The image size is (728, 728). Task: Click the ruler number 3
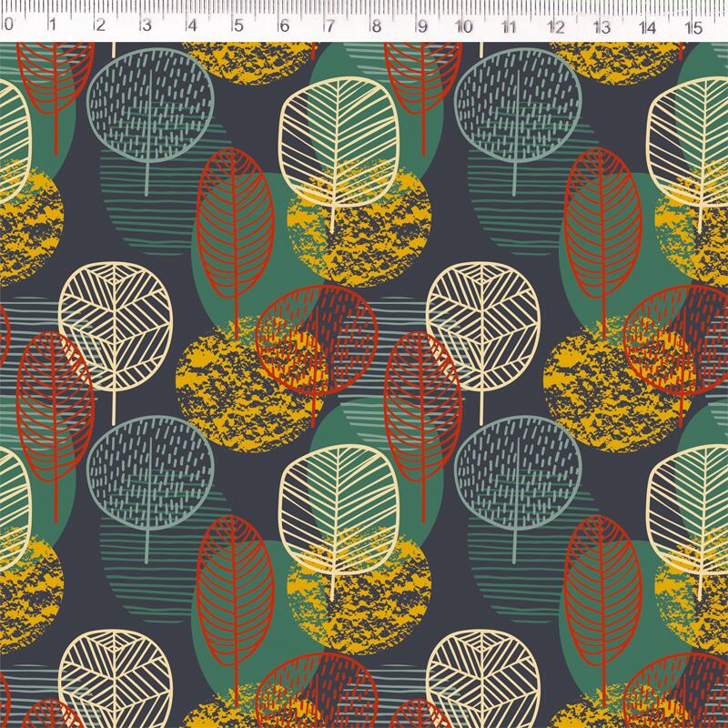click(x=147, y=25)
